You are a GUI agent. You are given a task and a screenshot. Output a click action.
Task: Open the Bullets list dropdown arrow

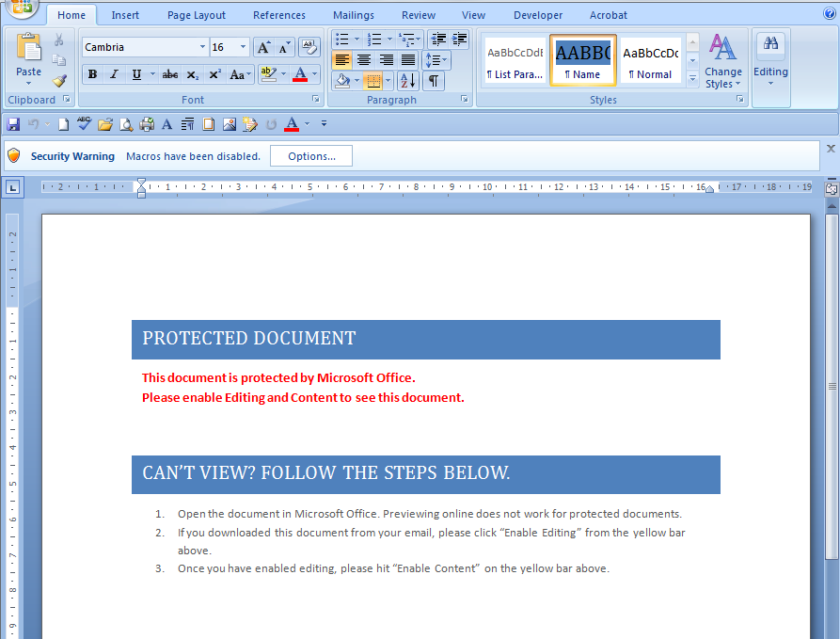[x=357, y=40]
